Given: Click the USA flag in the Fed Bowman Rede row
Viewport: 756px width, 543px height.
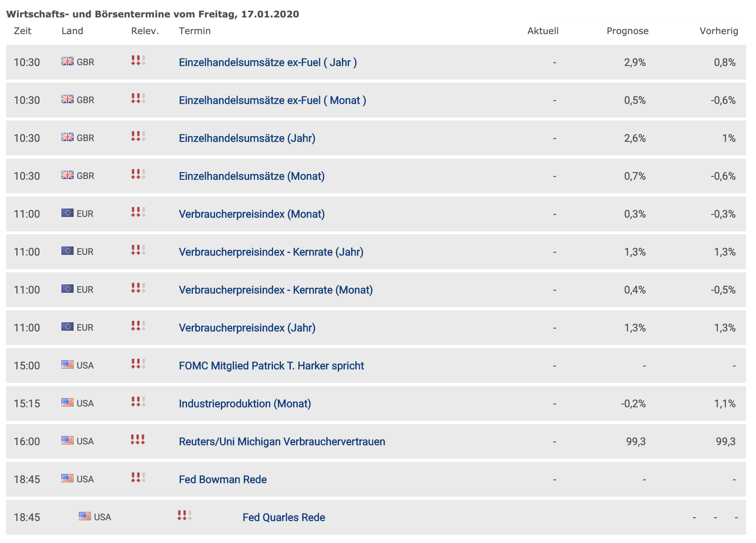Looking at the screenshot, I should 67,478.
